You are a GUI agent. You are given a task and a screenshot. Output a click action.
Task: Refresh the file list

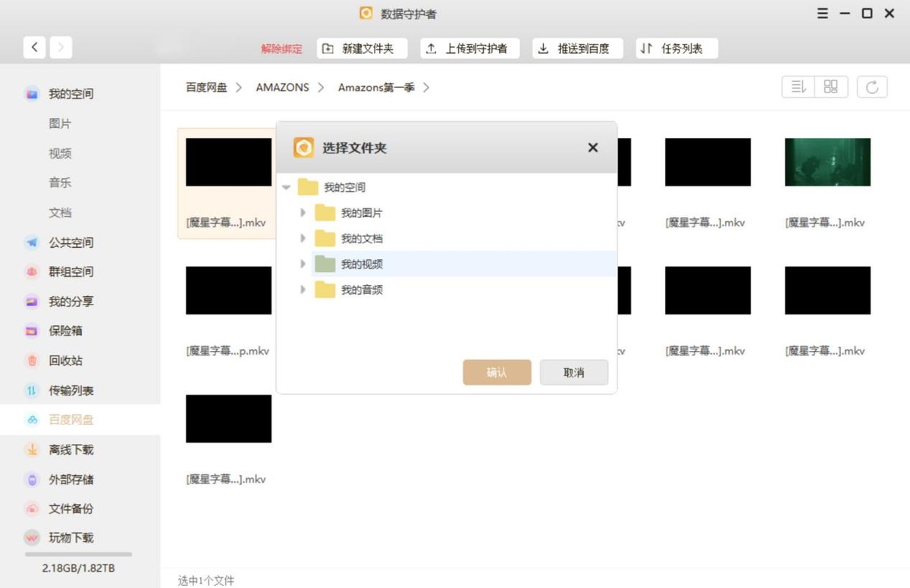tap(872, 87)
